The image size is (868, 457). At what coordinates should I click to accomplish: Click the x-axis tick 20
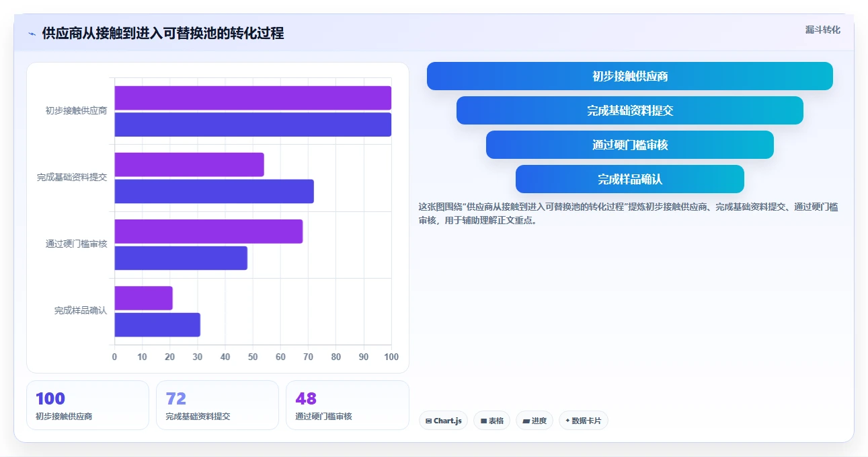(x=169, y=357)
